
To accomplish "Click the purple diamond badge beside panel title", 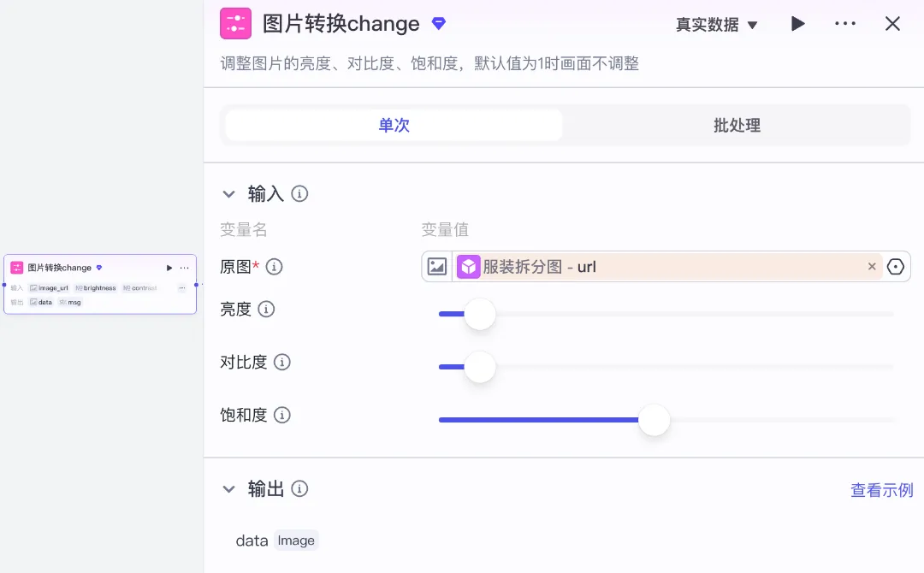I will (x=439, y=24).
